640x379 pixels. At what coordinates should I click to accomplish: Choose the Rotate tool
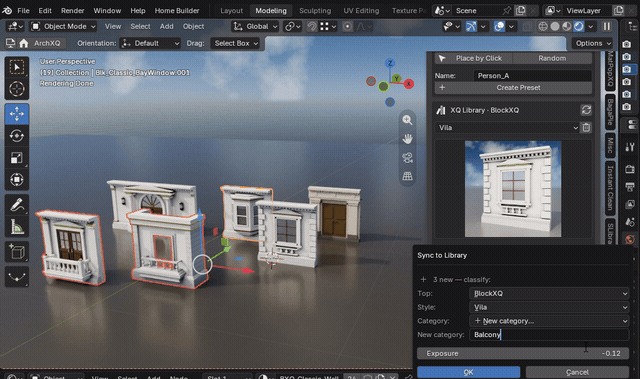(16, 135)
